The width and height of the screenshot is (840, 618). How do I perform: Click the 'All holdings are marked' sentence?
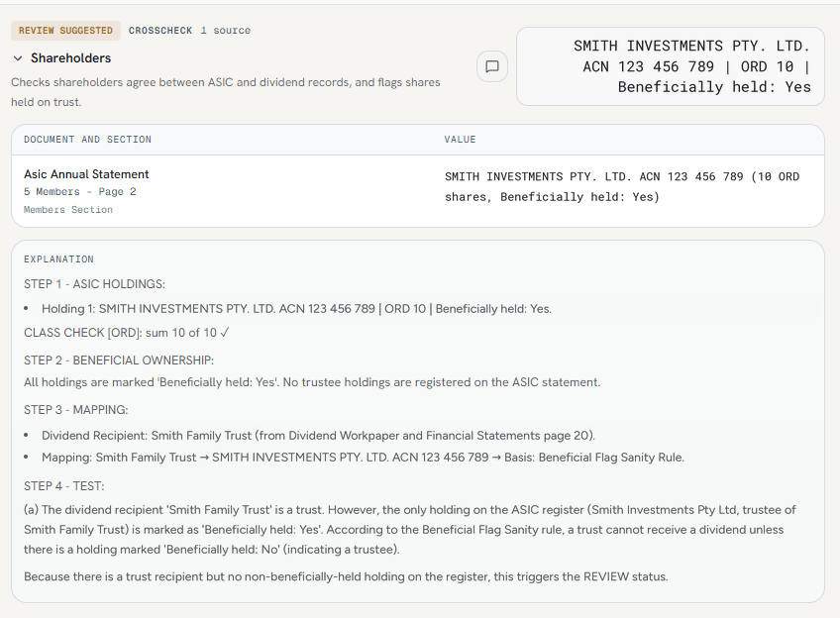pyautogui.click(x=312, y=382)
